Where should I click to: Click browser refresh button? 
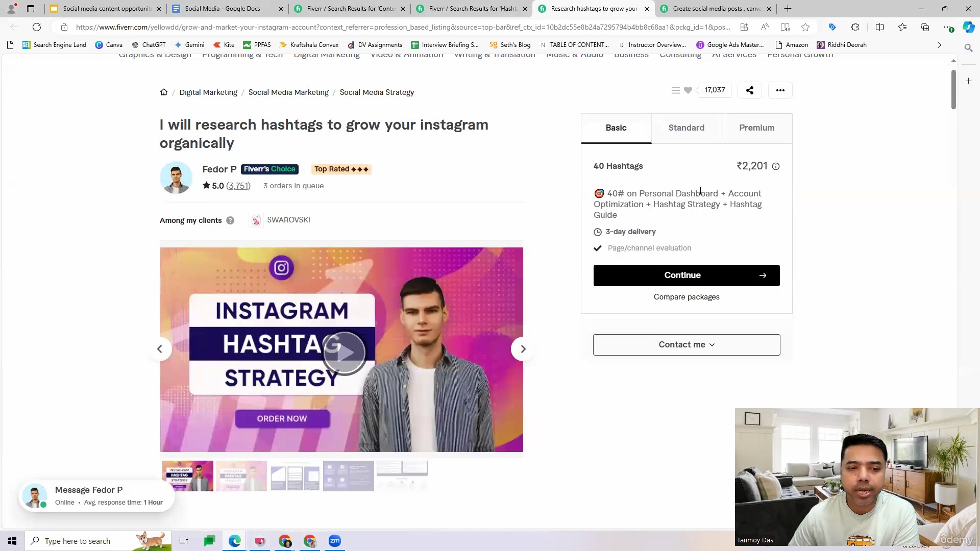[37, 27]
